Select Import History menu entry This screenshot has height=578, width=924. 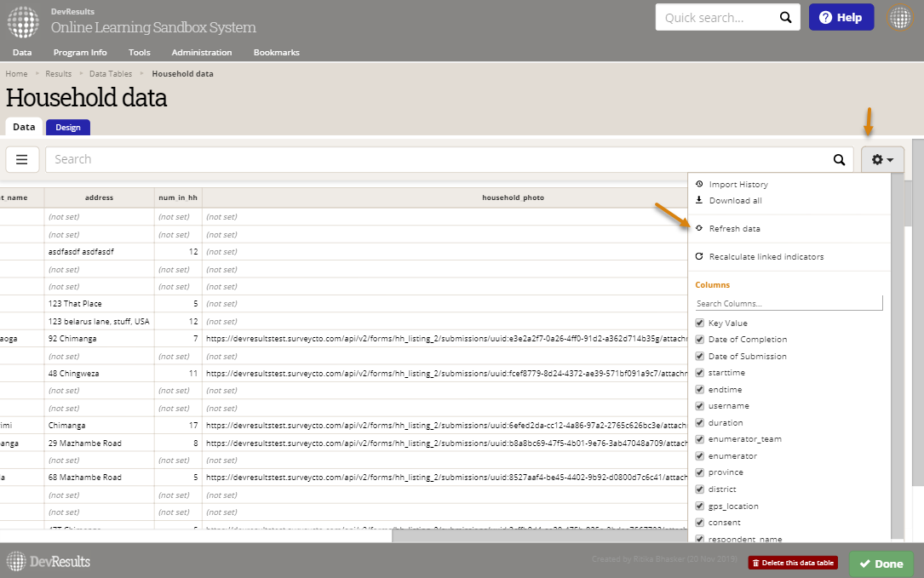pyautogui.click(x=738, y=185)
